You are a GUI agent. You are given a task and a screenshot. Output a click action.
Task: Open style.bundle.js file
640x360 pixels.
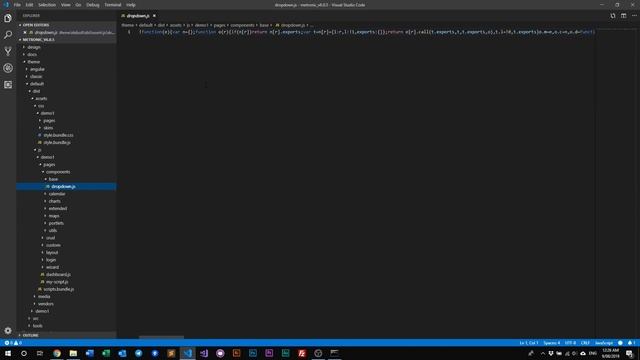tap(57, 142)
